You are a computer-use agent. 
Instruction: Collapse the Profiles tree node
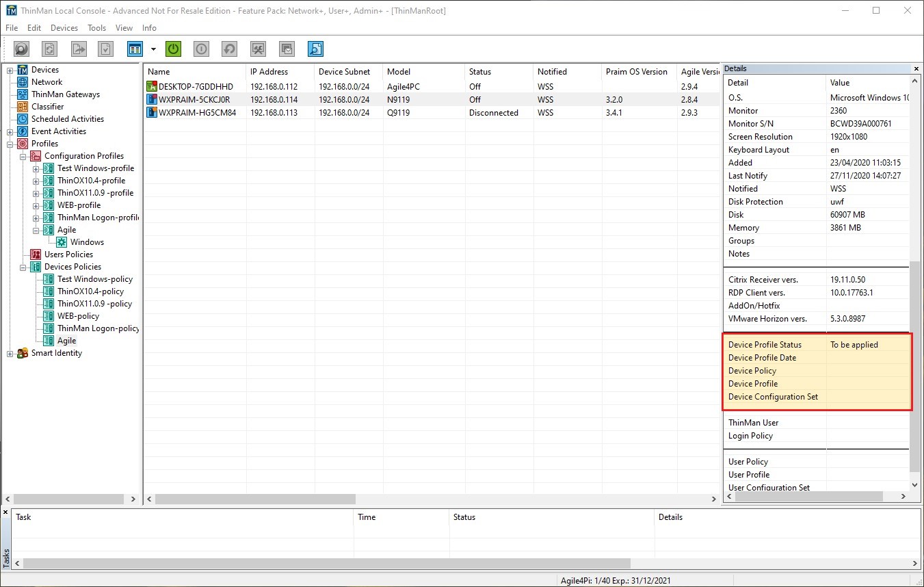[10, 144]
